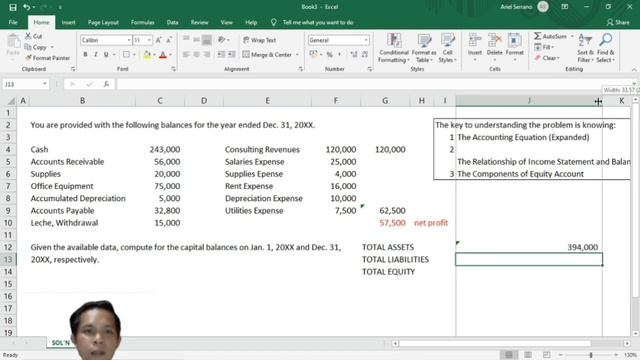The width and height of the screenshot is (640, 360).
Task: Open the File tab
Action: [x=13, y=22]
